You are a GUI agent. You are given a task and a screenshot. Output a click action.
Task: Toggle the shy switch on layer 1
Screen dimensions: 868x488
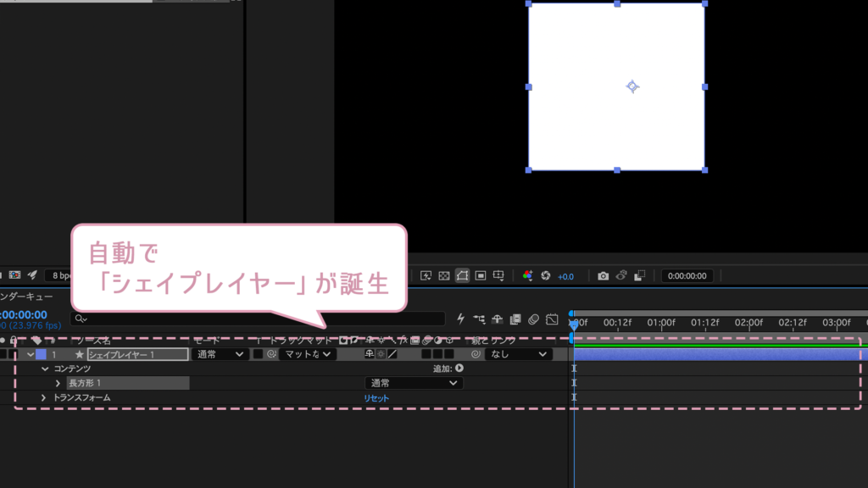click(x=370, y=354)
